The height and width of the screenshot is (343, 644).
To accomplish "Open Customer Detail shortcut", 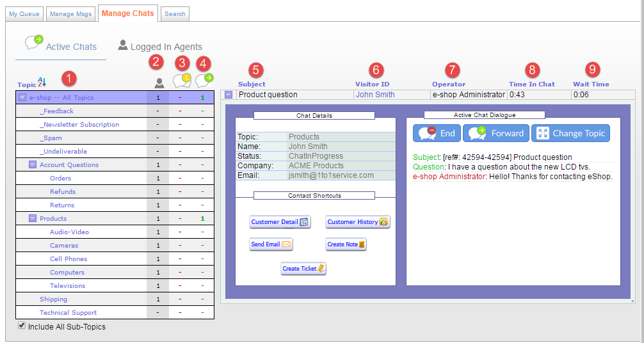I will pos(280,222).
